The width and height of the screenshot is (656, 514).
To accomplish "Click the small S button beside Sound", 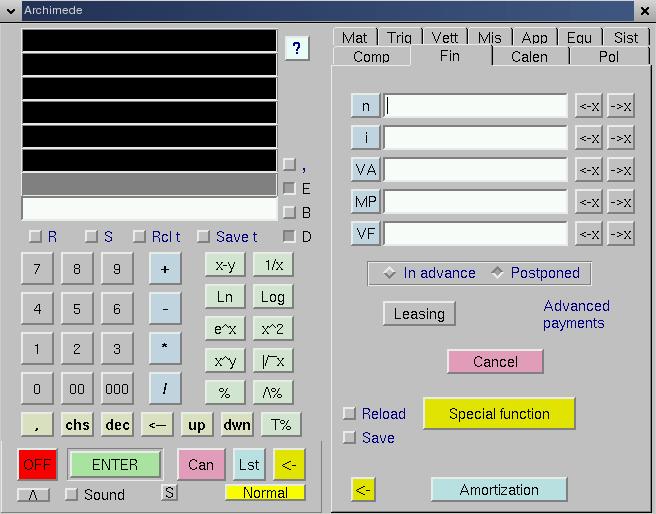I will click(169, 492).
